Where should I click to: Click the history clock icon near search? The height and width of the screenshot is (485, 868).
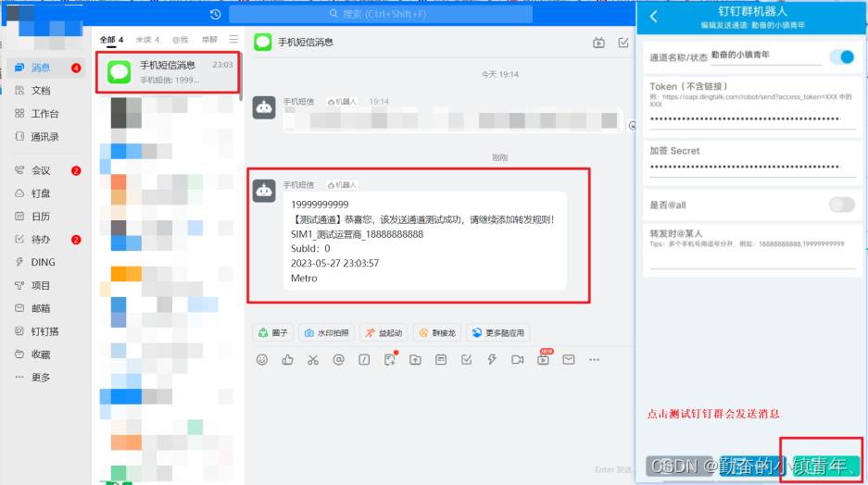[x=215, y=15]
